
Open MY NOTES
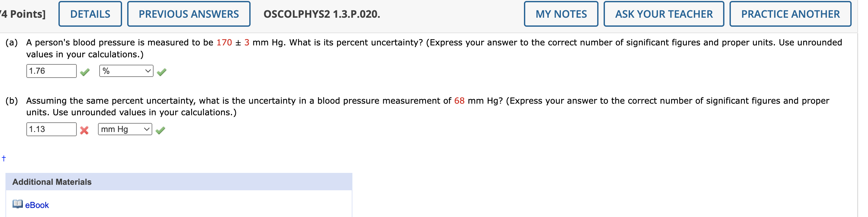pyautogui.click(x=561, y=14)
